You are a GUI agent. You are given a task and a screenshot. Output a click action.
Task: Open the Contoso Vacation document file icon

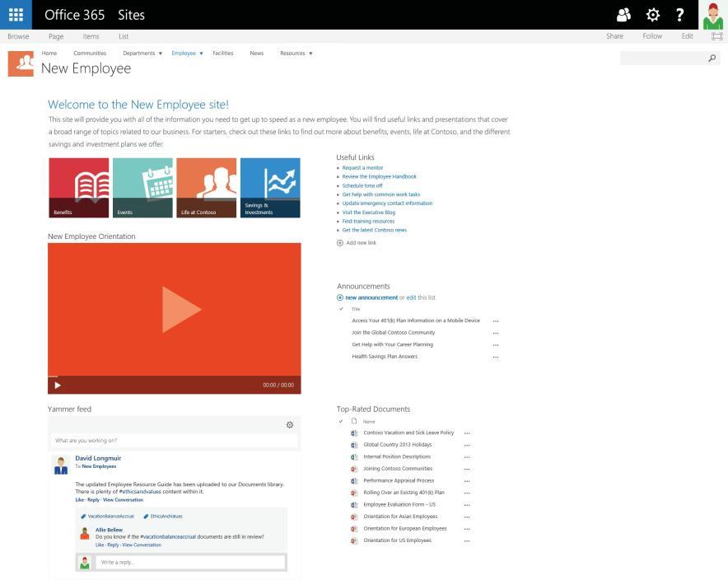pyautogui.click(x=354, y=433)
